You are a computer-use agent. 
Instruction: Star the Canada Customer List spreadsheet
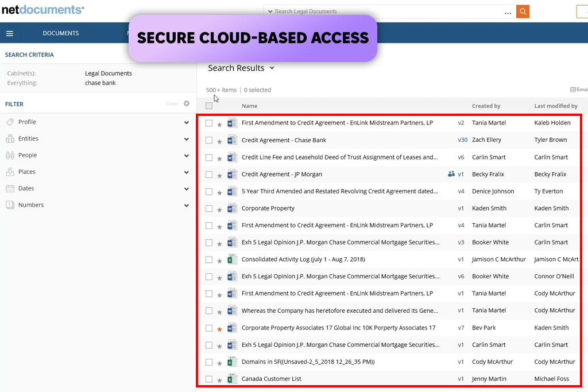click(220, 380)
